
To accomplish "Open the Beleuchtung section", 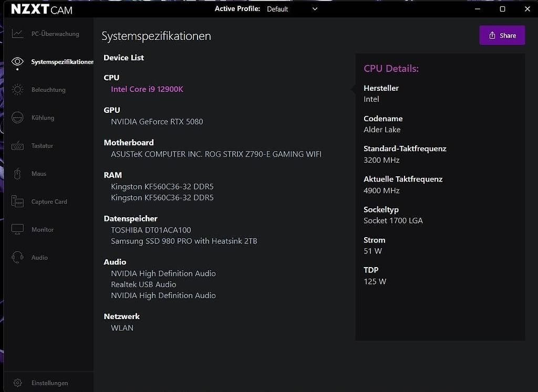I will point(48,90).
